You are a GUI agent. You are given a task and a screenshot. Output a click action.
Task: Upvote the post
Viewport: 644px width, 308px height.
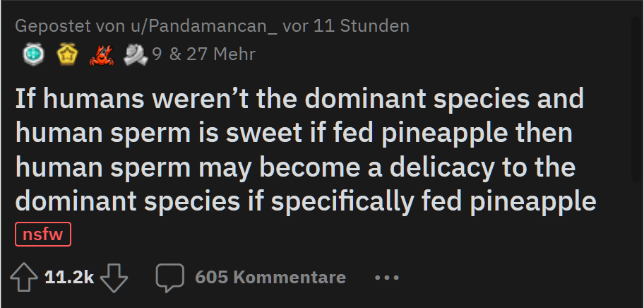[25, 278]
